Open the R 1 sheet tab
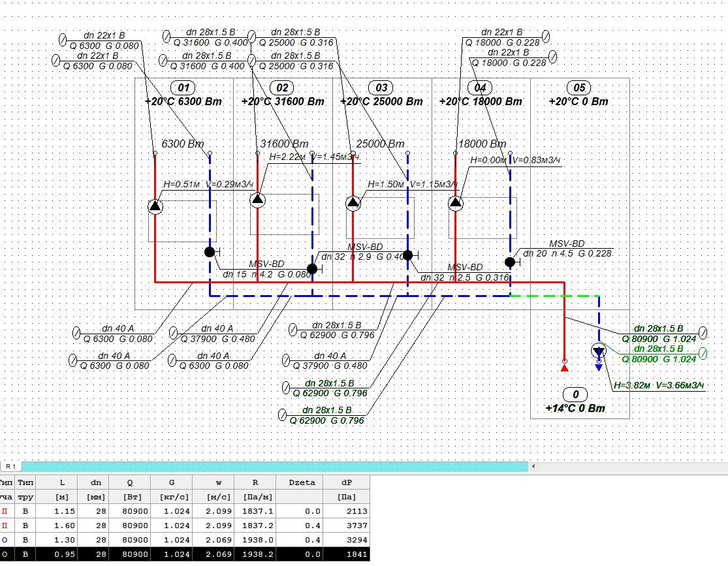The image size is (728, 566). tap(11, 466)
